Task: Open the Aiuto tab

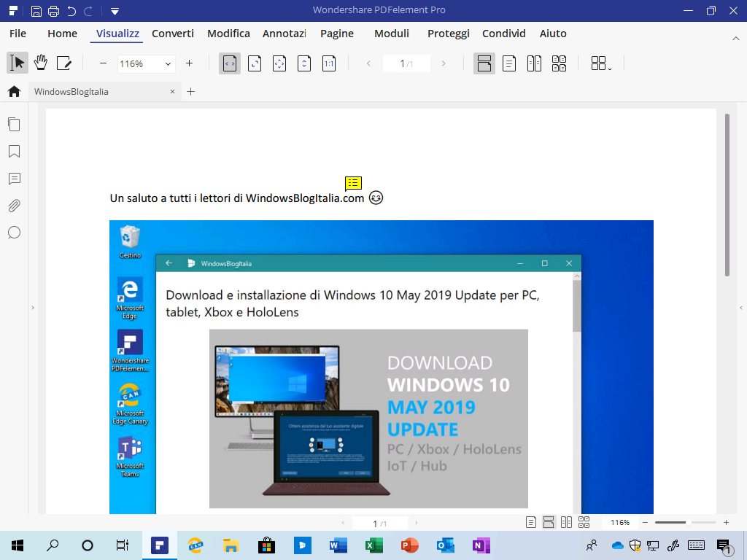Action: pyautogui.click(x=553, y=34)
